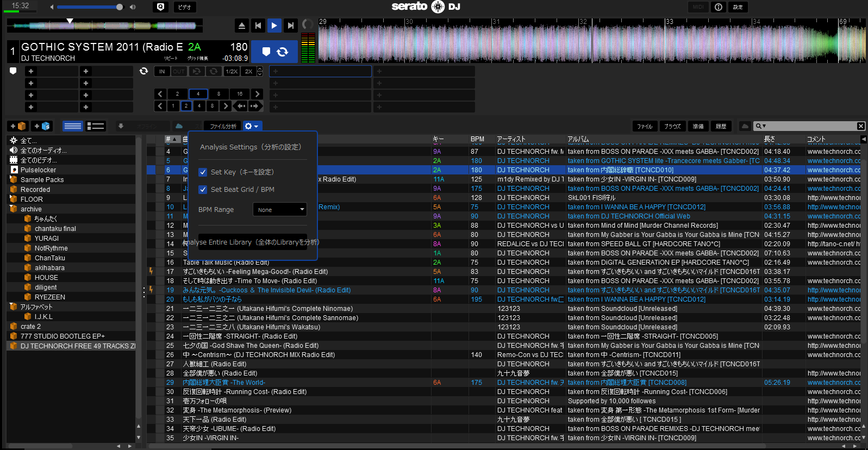Screen dimensions: 868x450
Task: Shift loop right with the right-arrow icon
Action: (x=254, y=106)
